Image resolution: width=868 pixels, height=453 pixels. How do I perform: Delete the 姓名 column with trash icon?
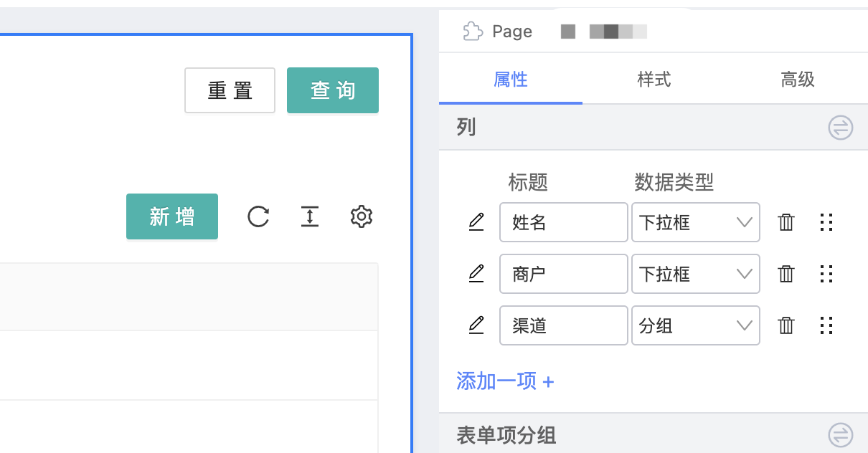(x=786, y=222)
